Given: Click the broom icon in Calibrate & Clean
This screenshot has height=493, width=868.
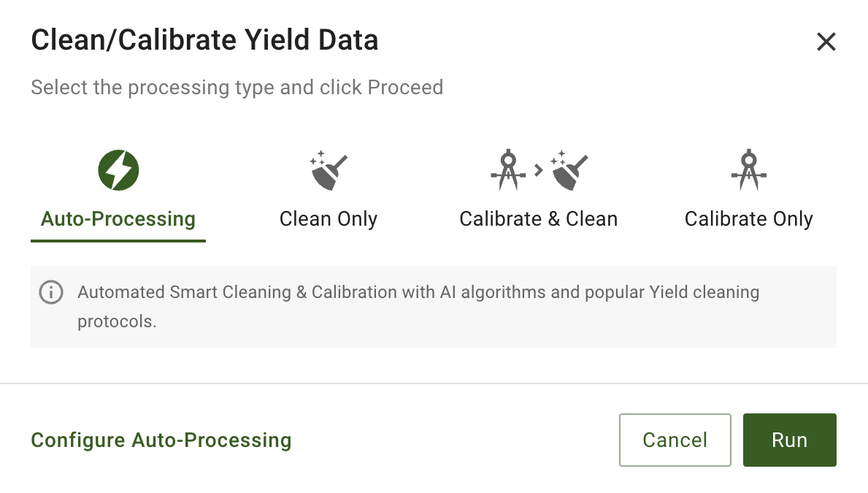Looking at the screenshot, I should tap(569, 170).
